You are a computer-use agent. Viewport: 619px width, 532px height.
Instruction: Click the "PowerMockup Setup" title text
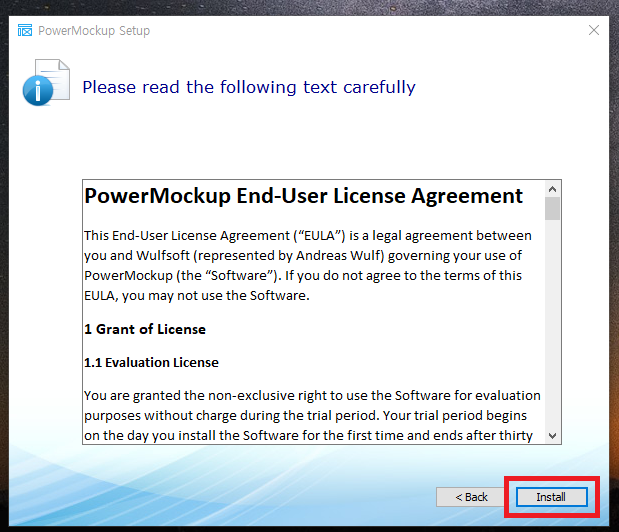point(94,30)
